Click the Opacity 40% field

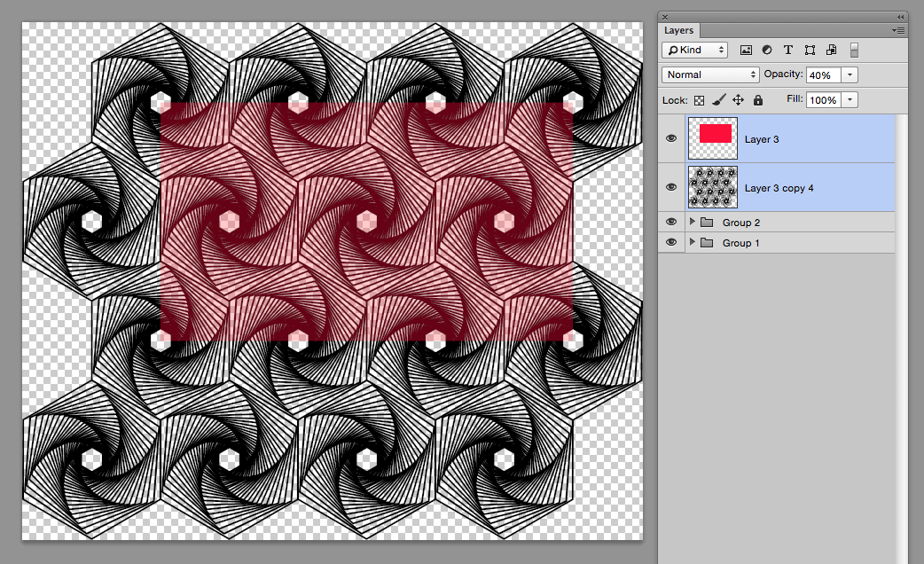tap(823, 74)
